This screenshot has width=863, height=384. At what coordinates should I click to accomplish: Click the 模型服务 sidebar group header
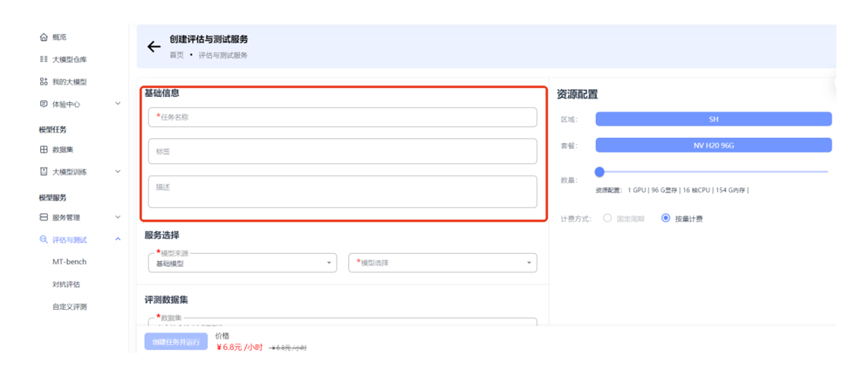tap(52, 198)
